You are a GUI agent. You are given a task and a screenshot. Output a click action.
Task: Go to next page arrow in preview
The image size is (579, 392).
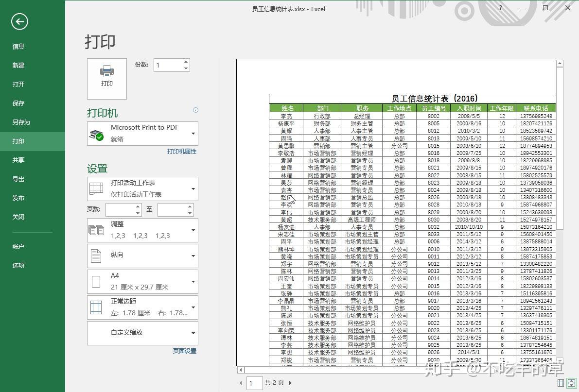tap(290, 383)
